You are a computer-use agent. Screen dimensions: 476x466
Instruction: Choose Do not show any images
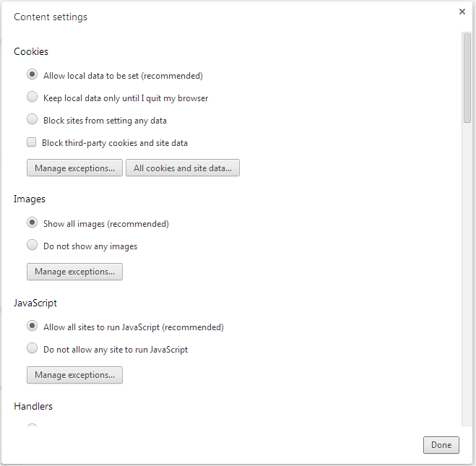(x=32, y=245)
